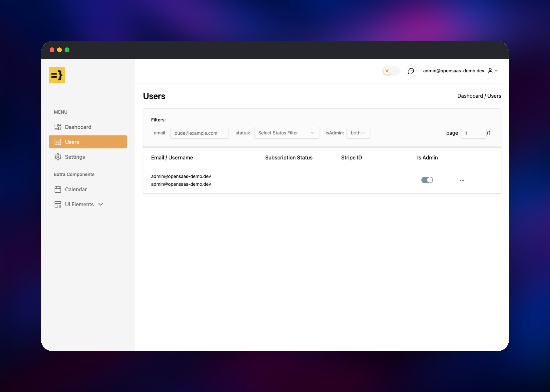550x392 pixels.
Task: Click the Dashboard breadcrumb link
Action: (470, 96)
